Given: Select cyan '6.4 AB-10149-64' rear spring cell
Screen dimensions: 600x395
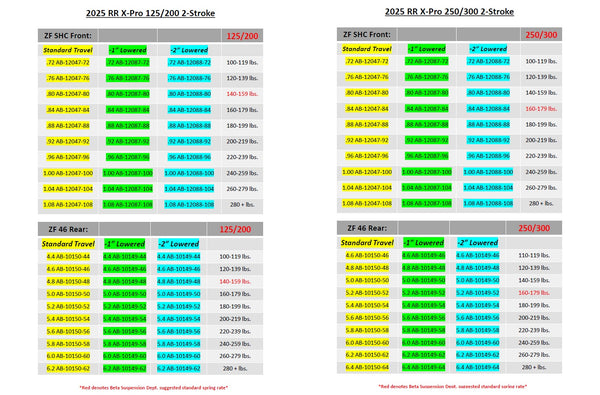Looking at the screenshot, I should click(x=477, y=367).
